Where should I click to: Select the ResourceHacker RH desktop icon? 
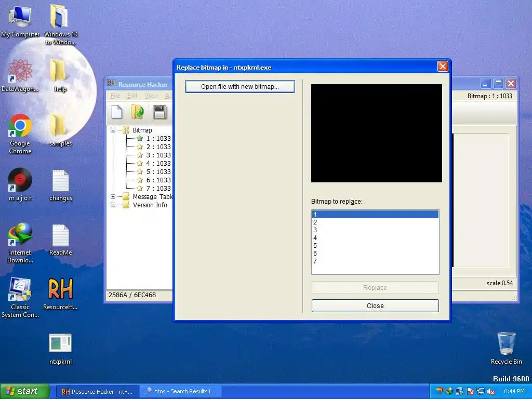click(60, 294)
